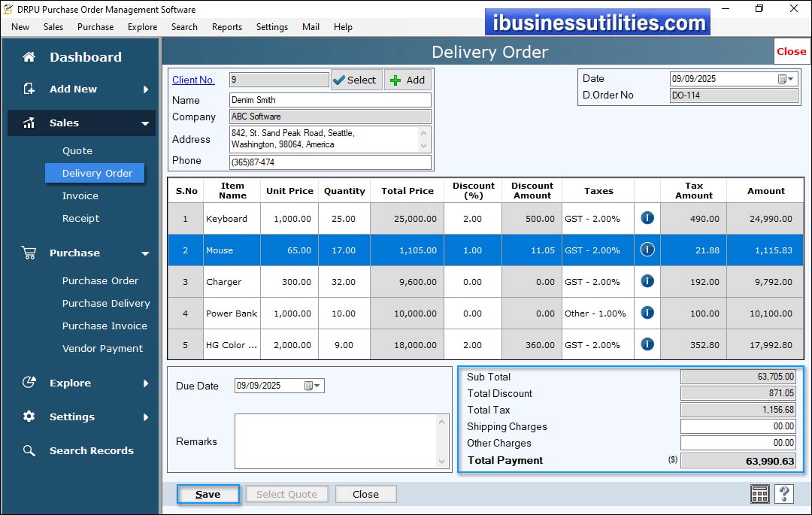The width and height of the screenshot is (812, 515).
Task: Click the Dashboard home icon
Action: [x=29, y=57]
